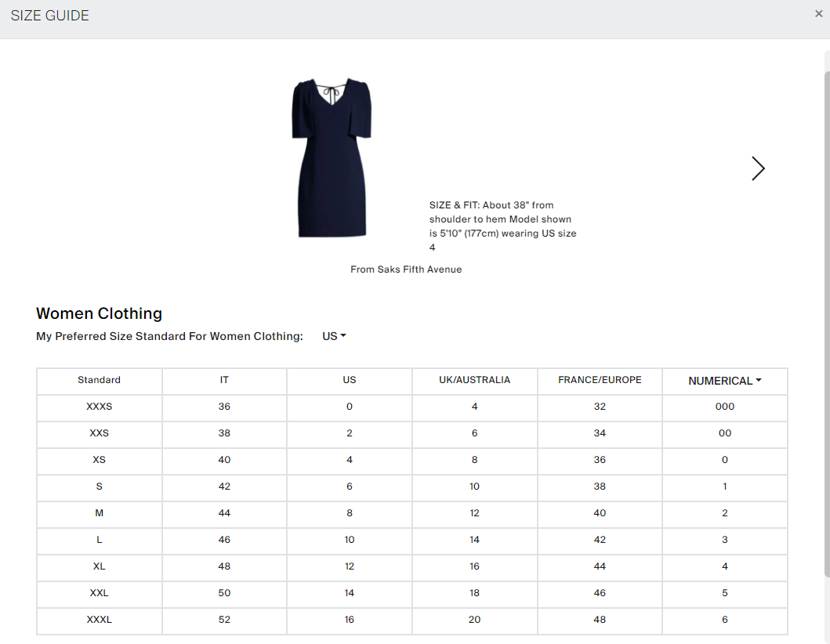Click the vertical scrollbar of the dialog
830x644 pixels.
[x=827, y=323]
